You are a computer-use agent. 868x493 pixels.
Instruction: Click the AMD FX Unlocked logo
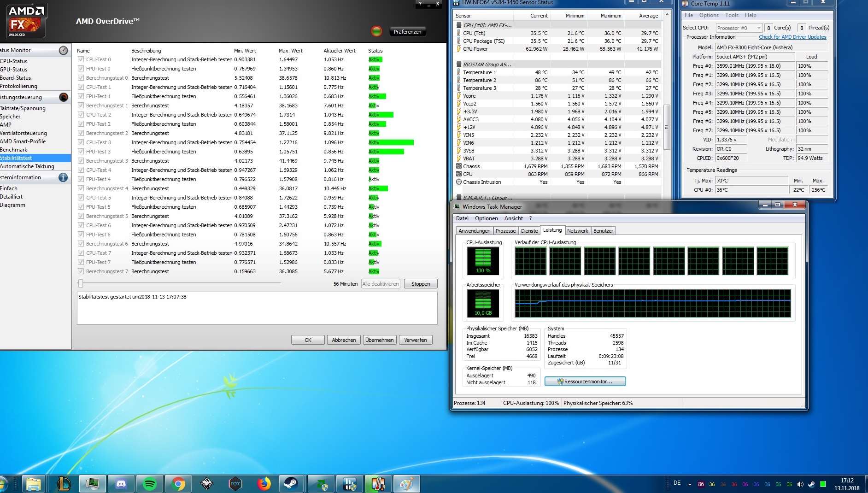(x=26, y=21)
